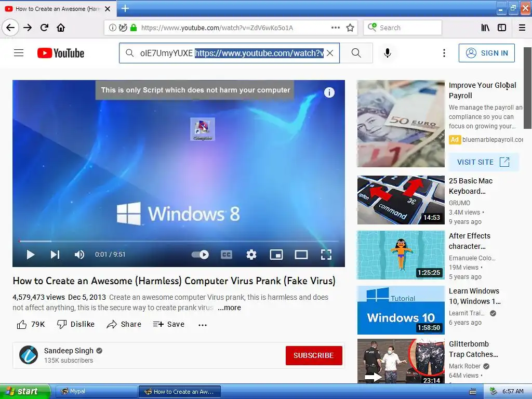Subscribe to Sandeep Singh

pos(314,355)
